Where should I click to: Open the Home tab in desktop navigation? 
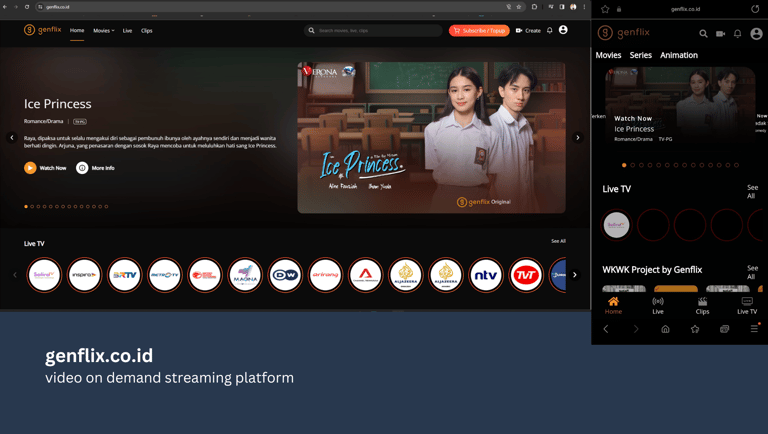[x=77, y=30]
